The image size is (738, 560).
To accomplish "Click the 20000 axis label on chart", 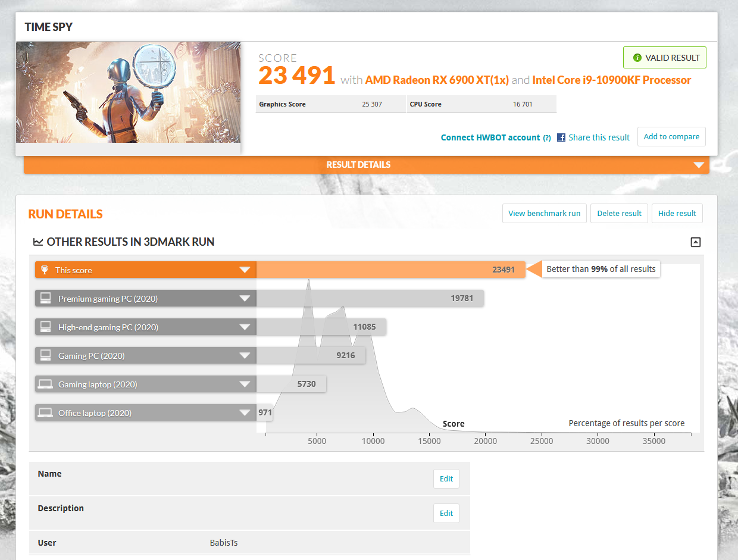I will point(486,441).
